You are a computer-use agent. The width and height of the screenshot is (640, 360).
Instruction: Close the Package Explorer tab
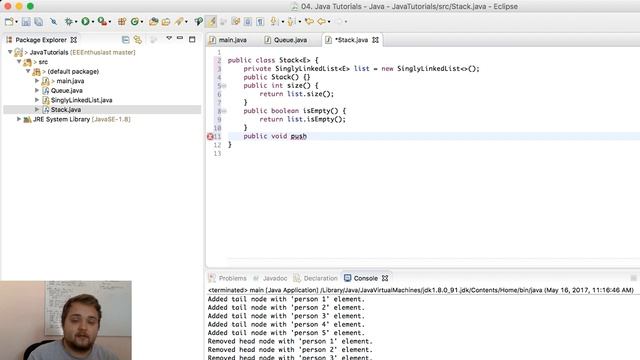pyautogui.click(x=73, y=40)
